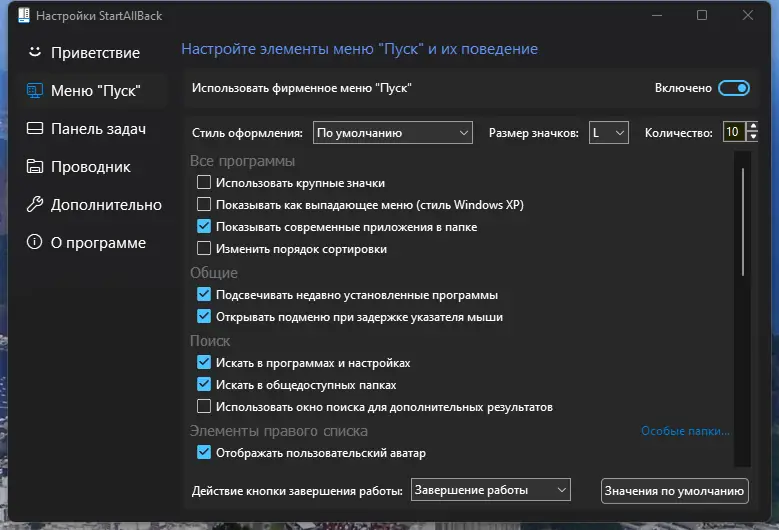Toggle Открывать подменю при задержке указателя мыши

coord(204,316)
